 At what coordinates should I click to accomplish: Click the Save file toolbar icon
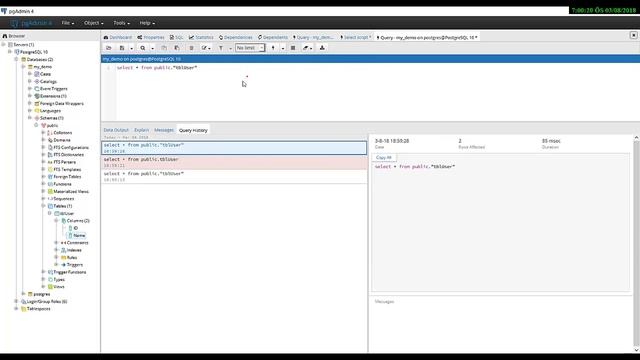[122, 48]
